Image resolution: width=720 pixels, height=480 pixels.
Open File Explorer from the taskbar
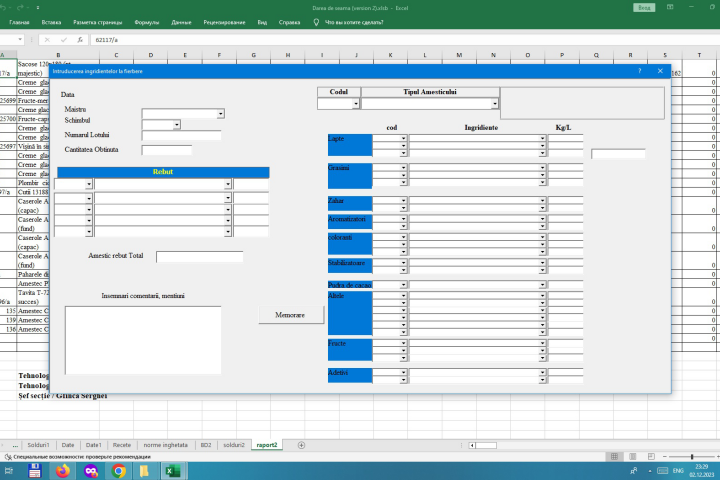click(x=144, y=471)
